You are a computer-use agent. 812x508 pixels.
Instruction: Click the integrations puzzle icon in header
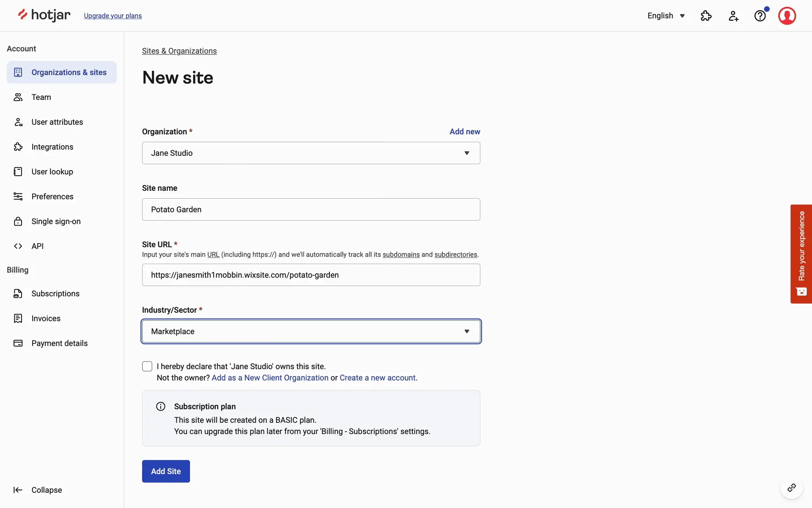point(706,16)
